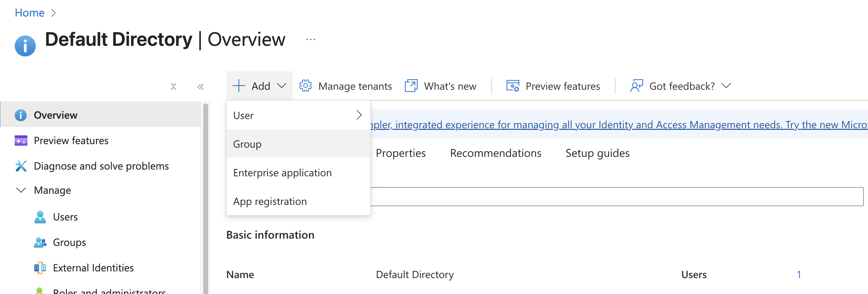Open Groups via its sidebar icon

pos(40,242)
